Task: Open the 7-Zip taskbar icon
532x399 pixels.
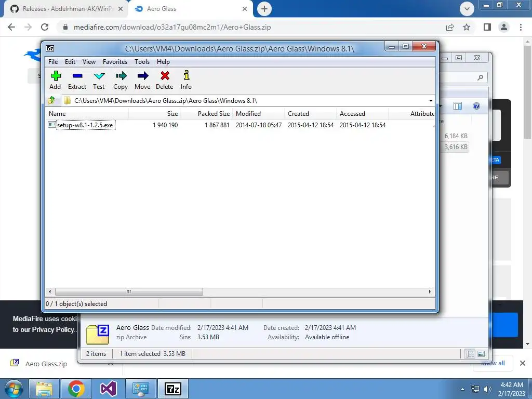Action: (172, 389)
